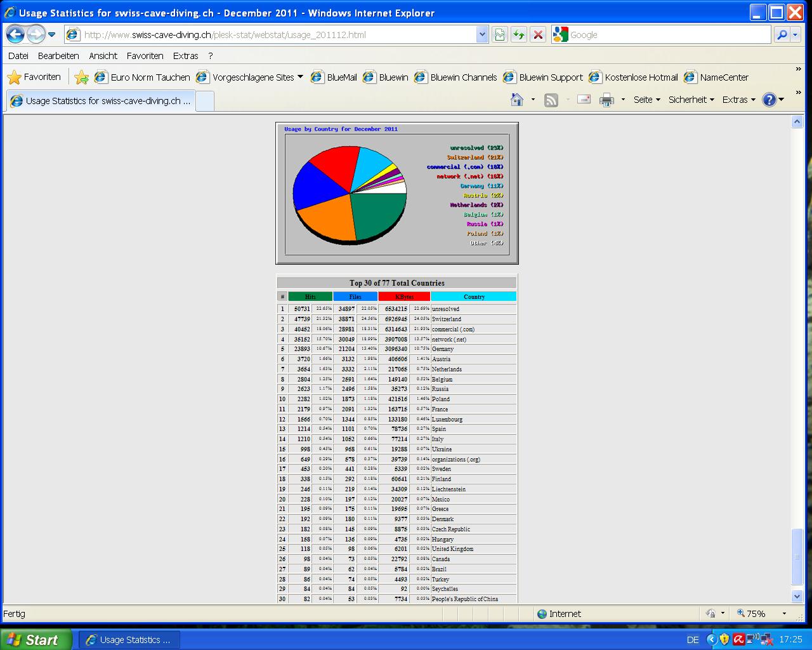Open the address bar URL dropdown
This screenshot has width=812, height=650.
pyautogui.click(x=482, y=35)
